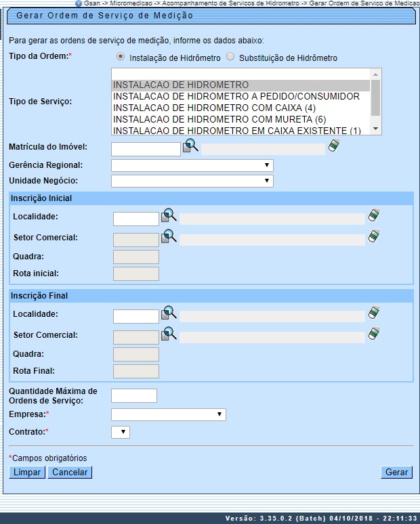The width and height of the screenshot is (420, 524).
Task: Clear Localidade in Inscrição Final with the eraser
Action: pos(374,313)
